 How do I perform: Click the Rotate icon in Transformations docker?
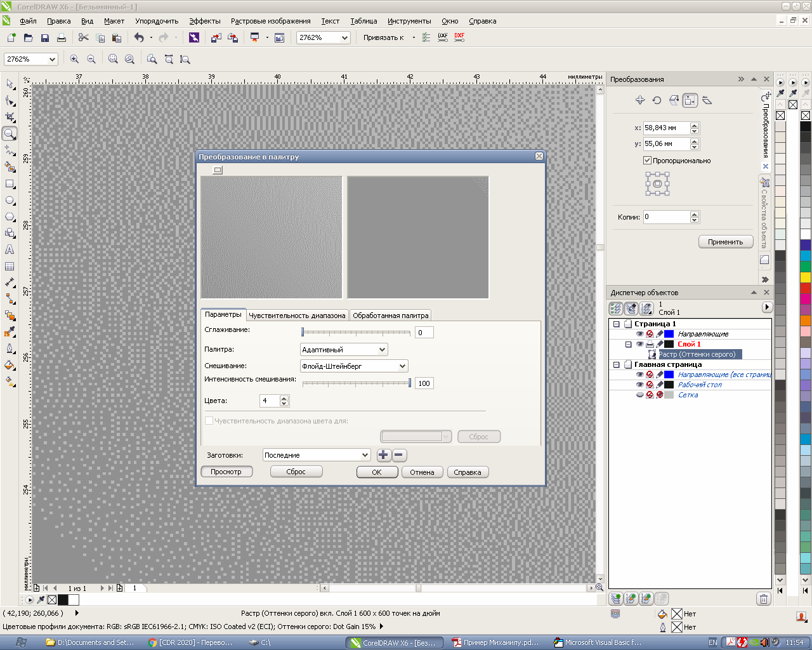click(x=657, y=100)
